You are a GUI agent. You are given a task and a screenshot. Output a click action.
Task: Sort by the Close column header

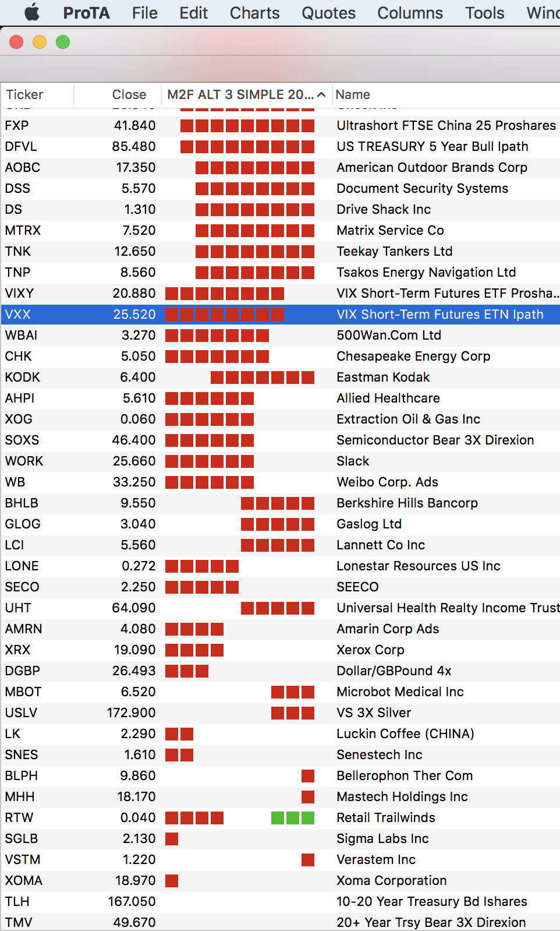129,94
